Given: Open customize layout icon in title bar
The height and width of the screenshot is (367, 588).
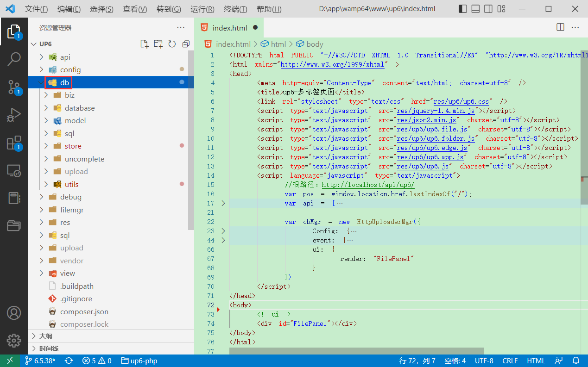Looking at the screenshot, I should pos(501,9).
